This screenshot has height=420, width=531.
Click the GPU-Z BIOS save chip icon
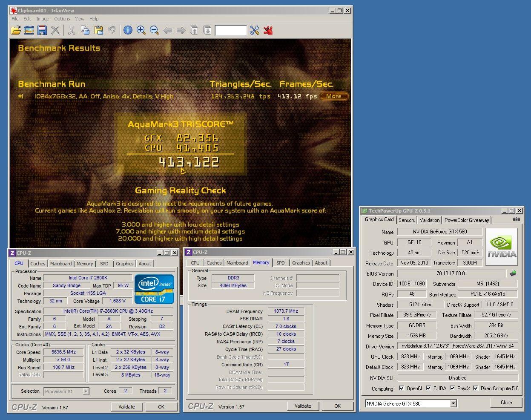(513, 273)
